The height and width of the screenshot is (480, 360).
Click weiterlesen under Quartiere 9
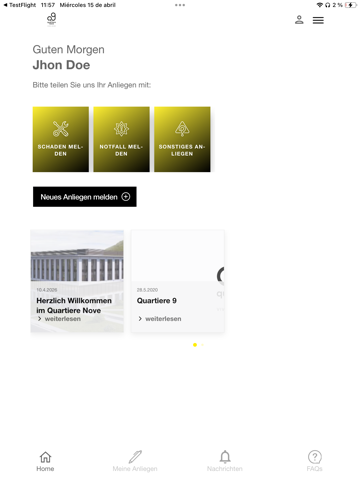tap(160, 319)
